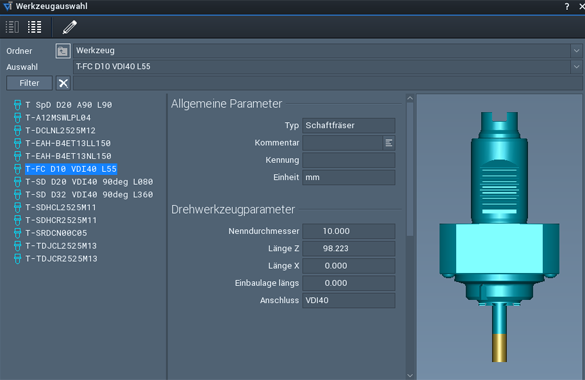585x380 pixels.
Task: Expand the Ordner Werkzeug dropdown arrow
Action: point(576,51)
